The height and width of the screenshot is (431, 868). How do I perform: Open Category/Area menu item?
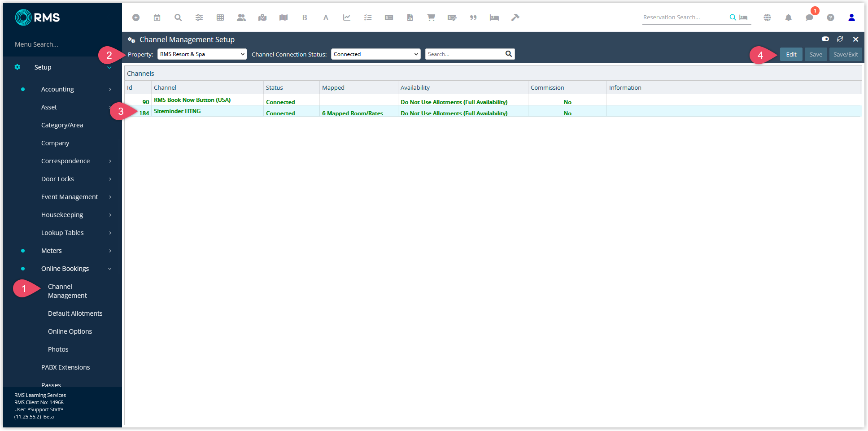tap(62, 125)
